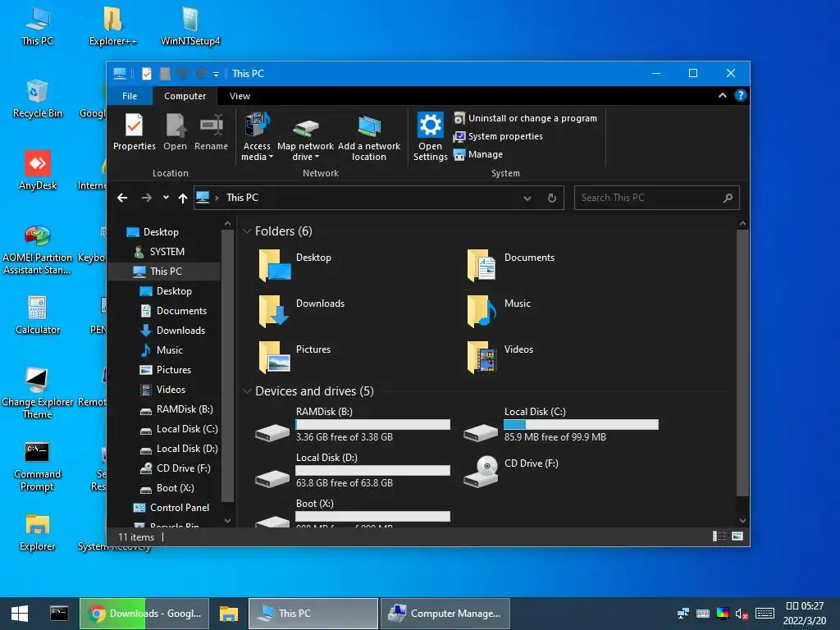Image resolution: width=840 pixels, height=630 pixels.
Task: Click the main pane vertical scrollbar
Action: 742,364
